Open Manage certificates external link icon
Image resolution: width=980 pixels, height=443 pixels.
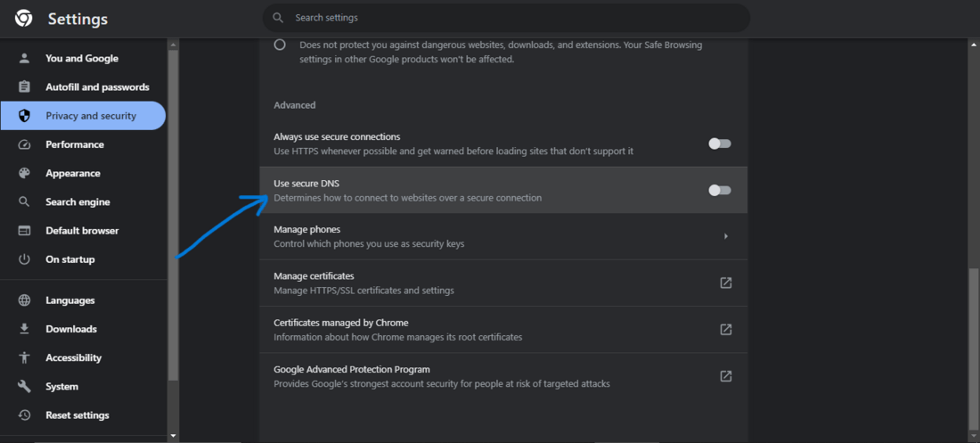pos(726,283)
